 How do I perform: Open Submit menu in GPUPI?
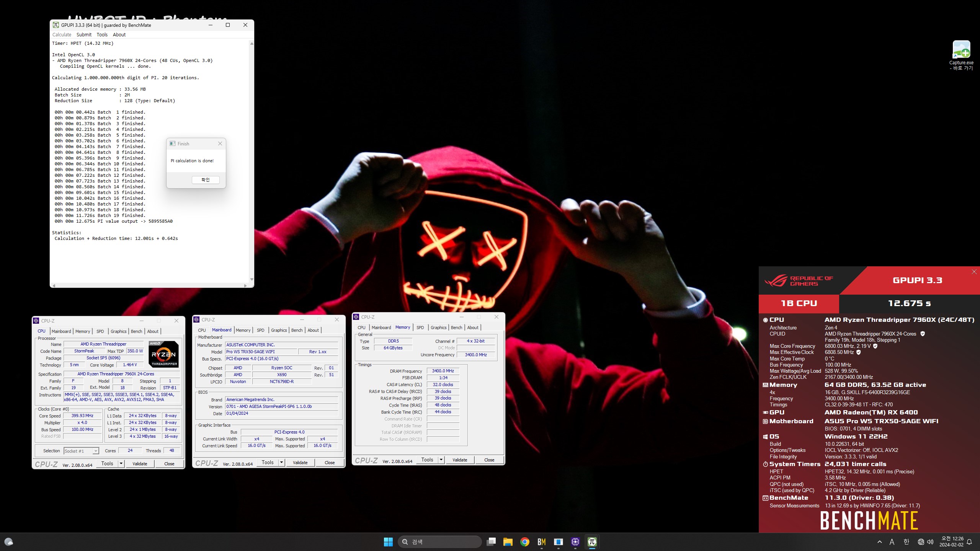pos(84,34)
